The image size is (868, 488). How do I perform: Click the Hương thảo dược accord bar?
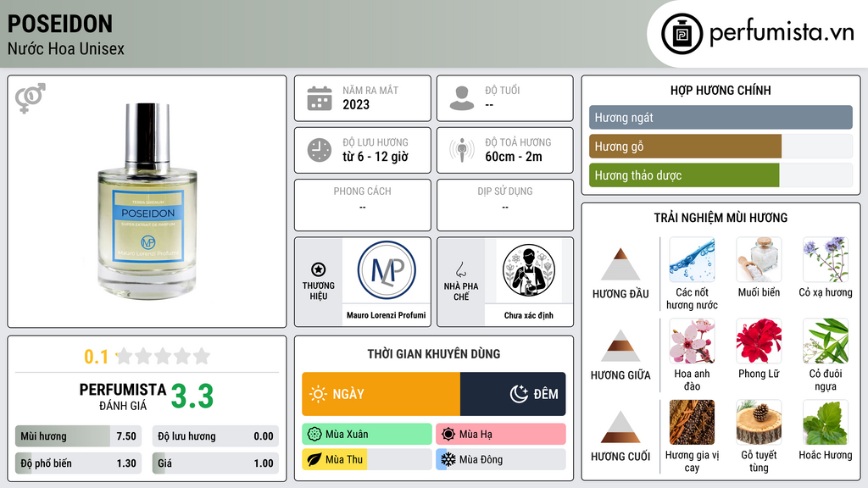[x=721, y=175]
